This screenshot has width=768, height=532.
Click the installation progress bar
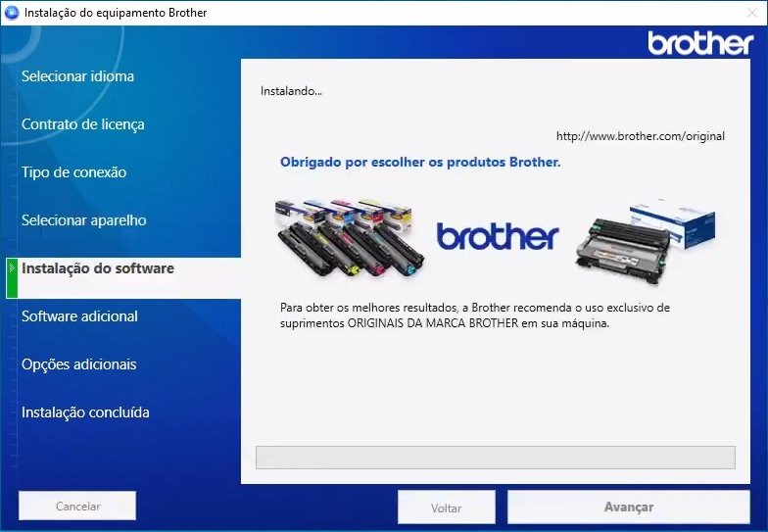click(x=496, y=457)
